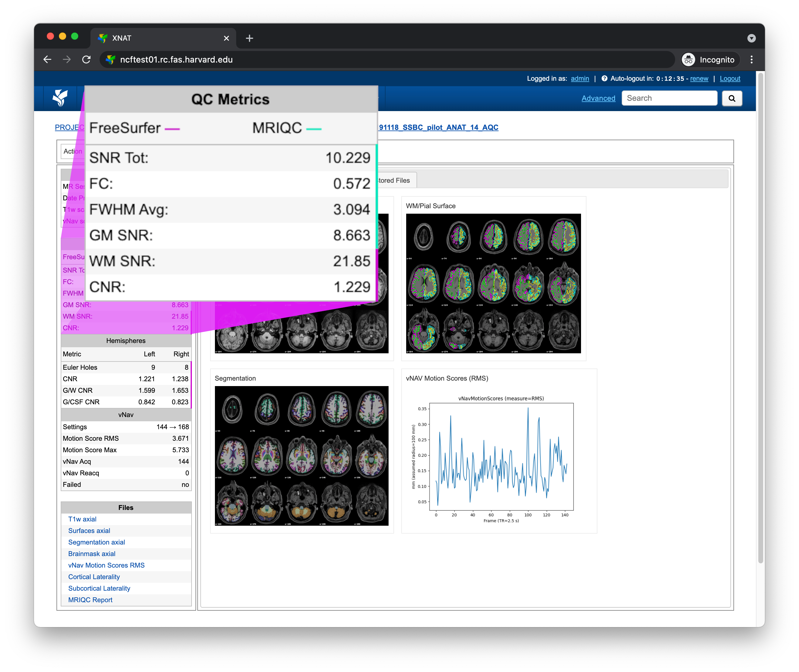Renew the auto-logout session
This screenshot has height=672, width=799.
coord(699,79)
